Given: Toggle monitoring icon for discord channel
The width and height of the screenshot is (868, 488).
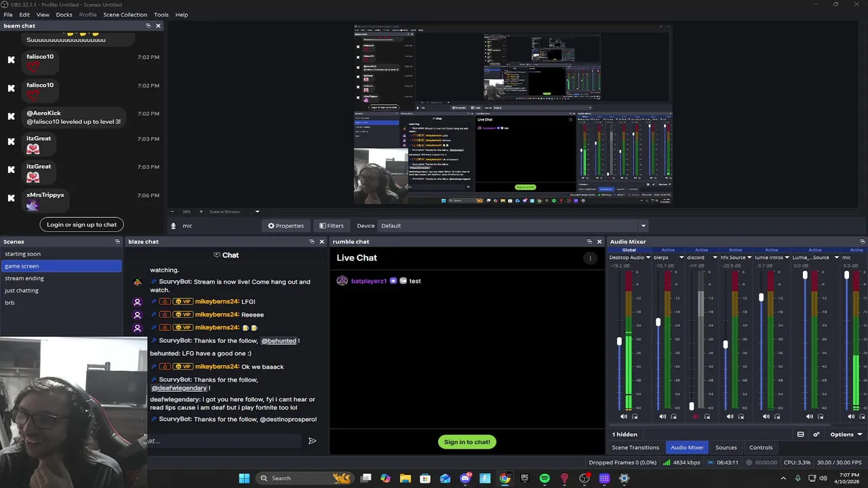Looking at the screenshot, I should (707, 417).
